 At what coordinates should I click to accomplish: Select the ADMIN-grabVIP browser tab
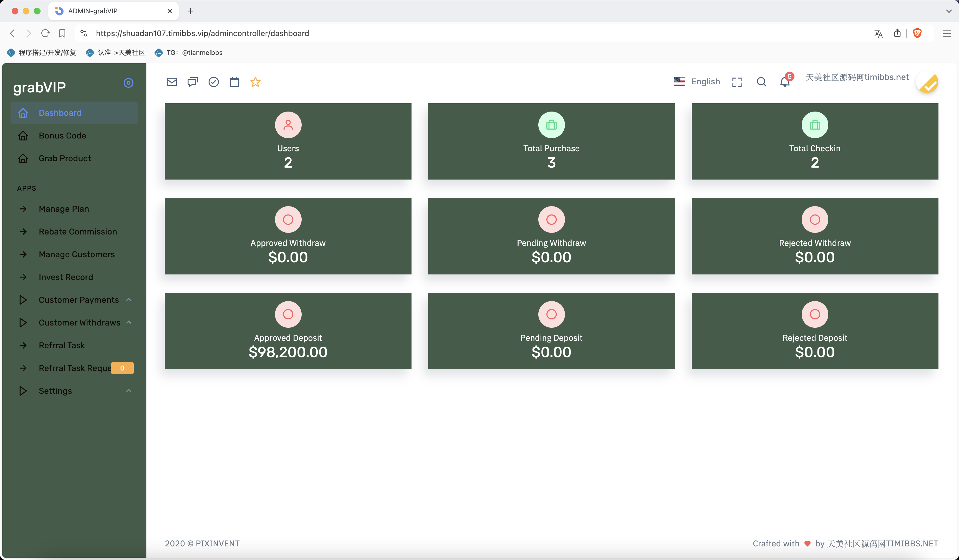tap(113, 11)
